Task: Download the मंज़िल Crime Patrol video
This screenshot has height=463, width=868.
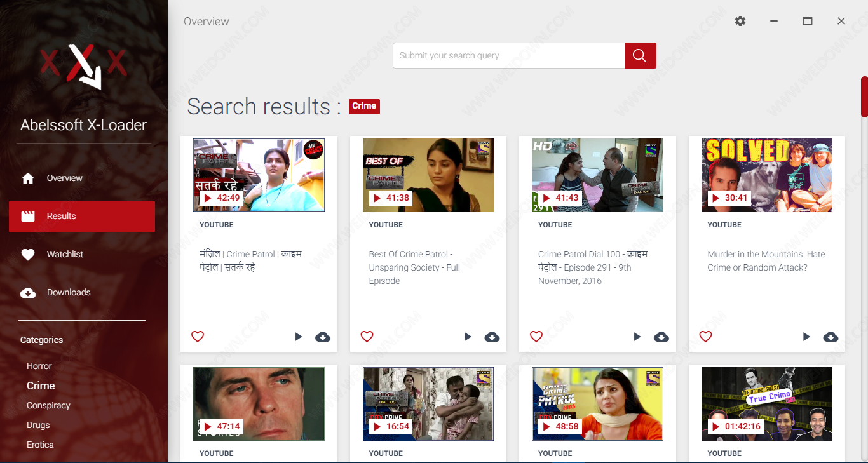Action: 323,337
